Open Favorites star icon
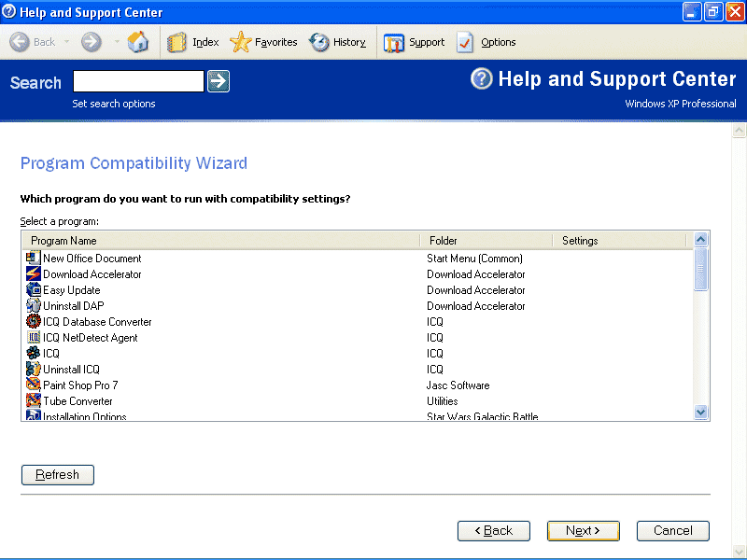The height and width of the screenshot is (560, 747). (x=241, y=42)
